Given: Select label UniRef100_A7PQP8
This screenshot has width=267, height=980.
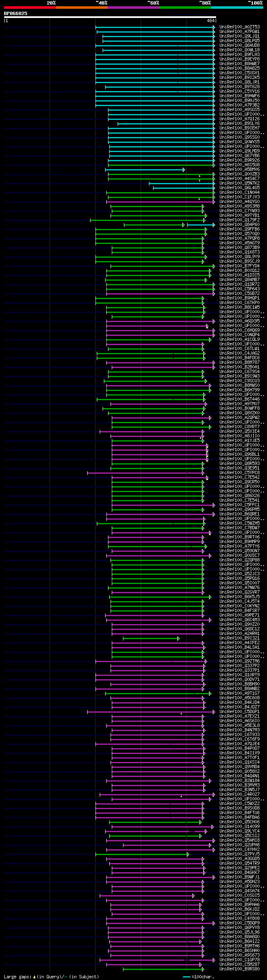Looking at the screenshot, I should pyautogui.click(x=239, y=239).
